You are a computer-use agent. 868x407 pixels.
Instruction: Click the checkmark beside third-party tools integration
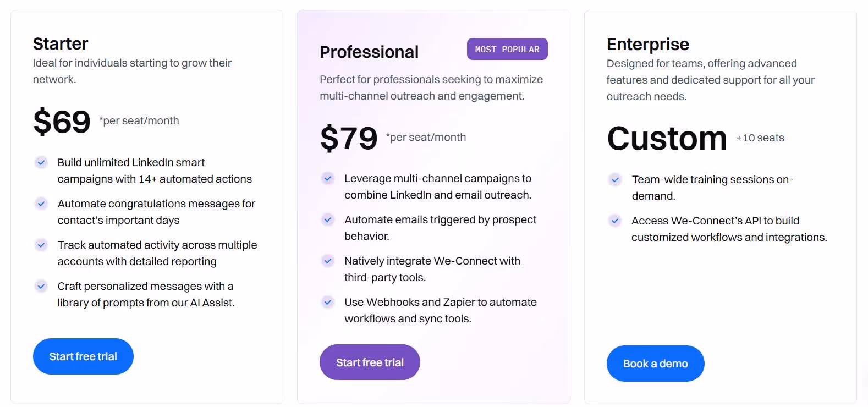tap(328, 261)
